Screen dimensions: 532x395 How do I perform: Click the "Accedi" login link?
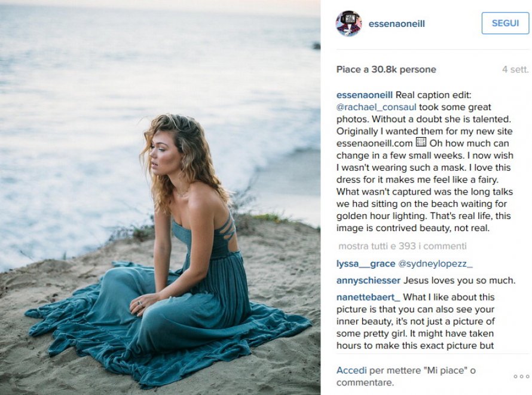(351, 371)
